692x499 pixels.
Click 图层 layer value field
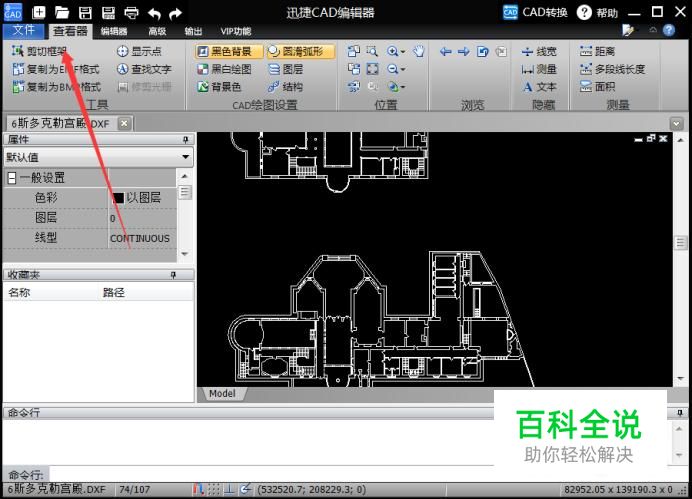click(142, 218)
